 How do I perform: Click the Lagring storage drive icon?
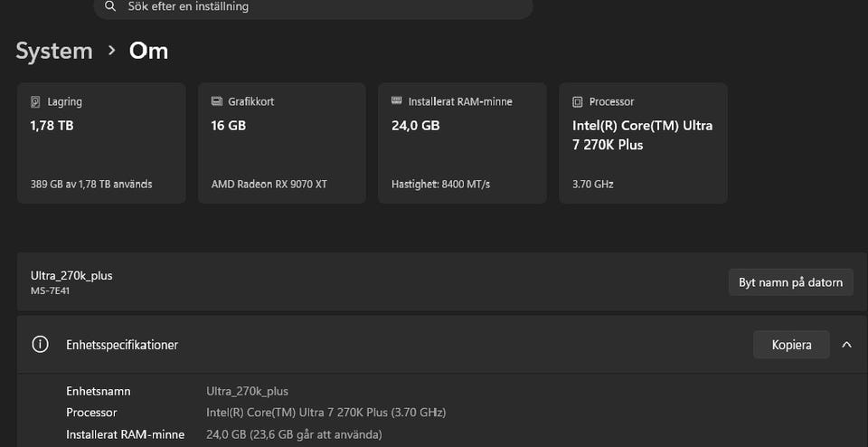(35, 102)
